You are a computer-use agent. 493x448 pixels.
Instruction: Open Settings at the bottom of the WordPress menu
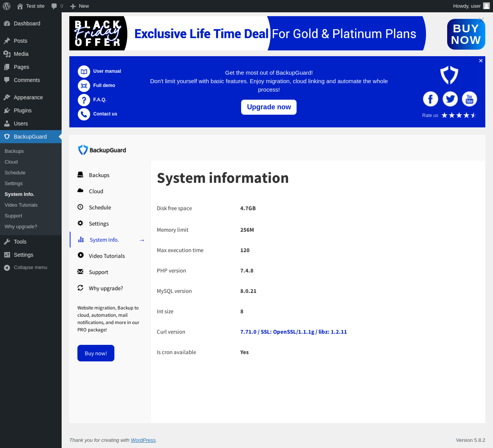(x=31, y=255)
